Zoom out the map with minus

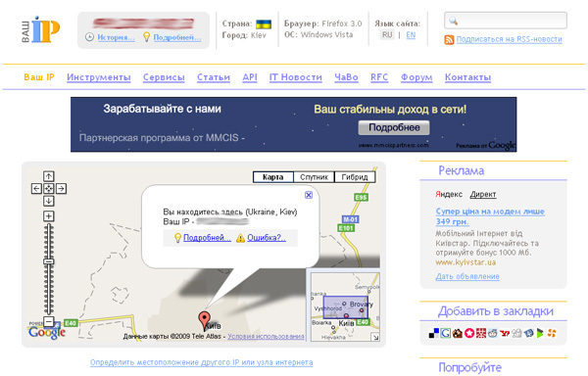pos(49,321)
